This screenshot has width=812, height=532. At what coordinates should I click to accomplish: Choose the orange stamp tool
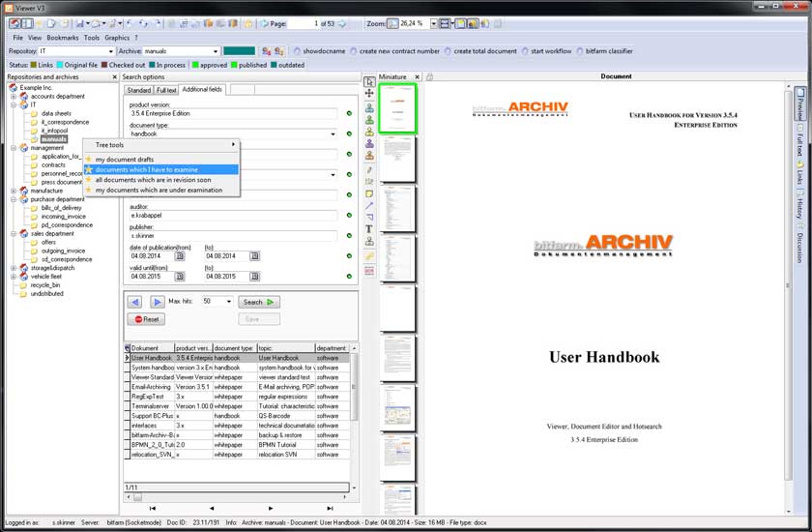pos(369,156)
